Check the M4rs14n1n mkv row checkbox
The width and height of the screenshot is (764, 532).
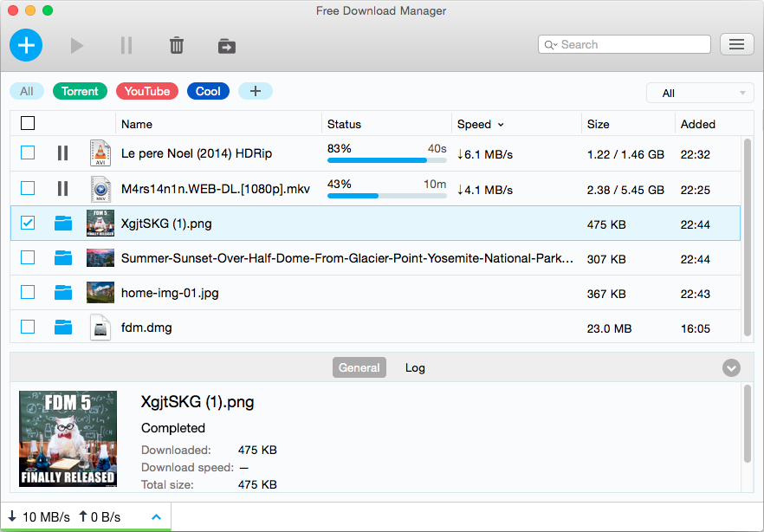point(28,188)
